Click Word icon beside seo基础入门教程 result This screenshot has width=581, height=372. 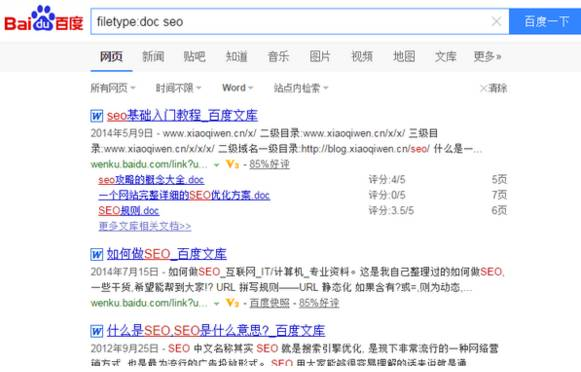coord(97,116)
